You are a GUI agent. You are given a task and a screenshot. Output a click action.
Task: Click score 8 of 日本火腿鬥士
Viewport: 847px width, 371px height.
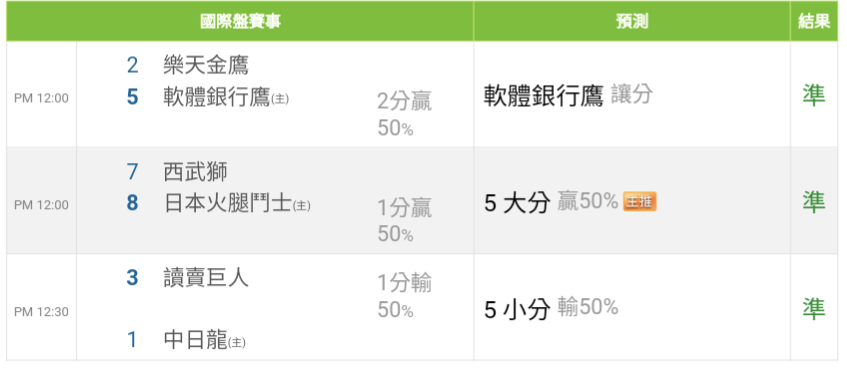(x=132, y=204)
